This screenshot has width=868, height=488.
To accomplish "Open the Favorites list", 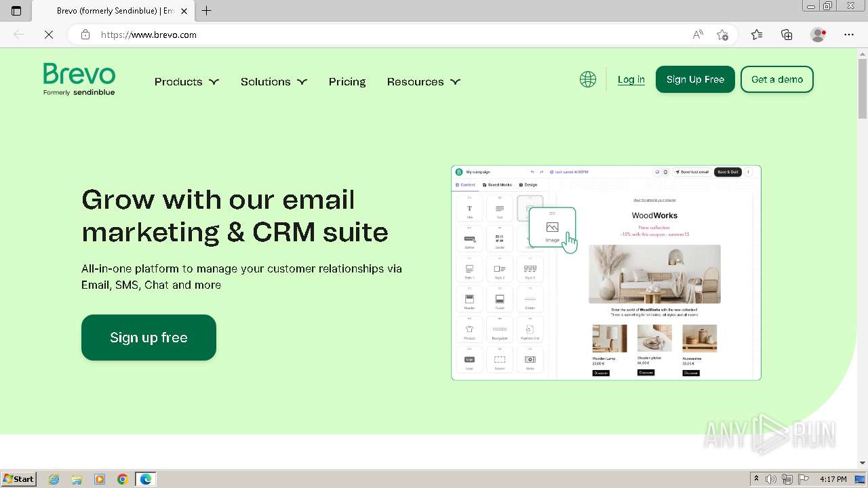I will tap(757, 35).
